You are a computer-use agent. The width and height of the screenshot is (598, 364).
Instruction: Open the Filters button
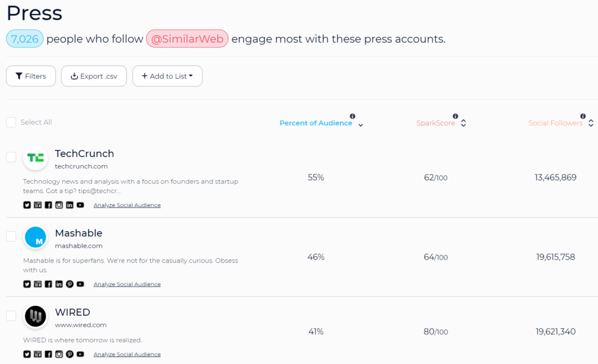pyautogui.click(x=31, y=76)
